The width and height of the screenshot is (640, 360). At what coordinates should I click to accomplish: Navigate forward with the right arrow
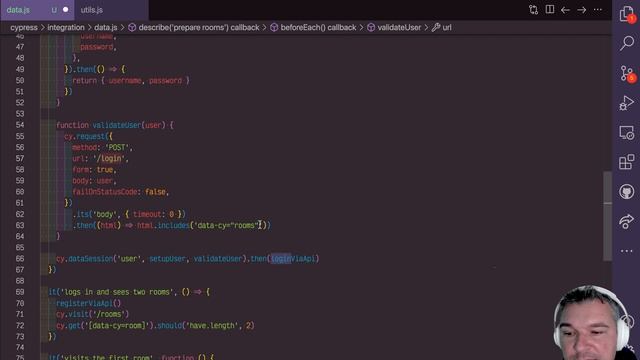click(582, 10)
